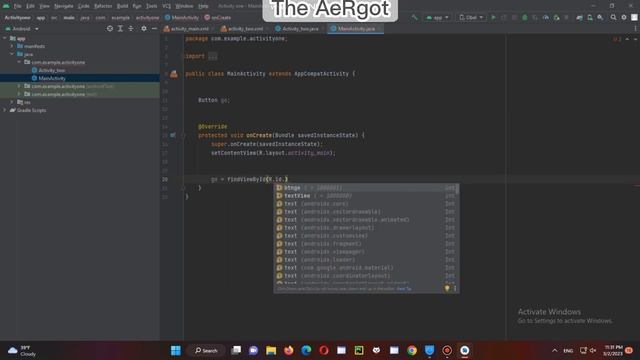Open the Edit menu
640x360 pixels.
30,6
